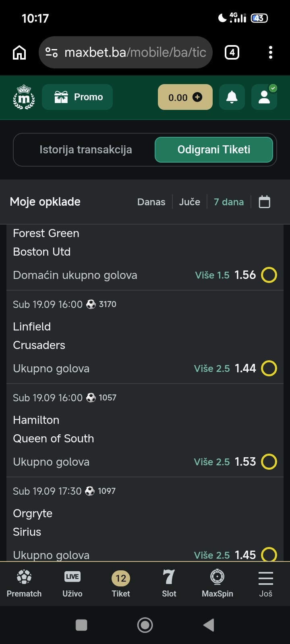Screen dimensions: 290x644
Task: Open the browser tab switcher showing 4
Action: coord(232,52)
